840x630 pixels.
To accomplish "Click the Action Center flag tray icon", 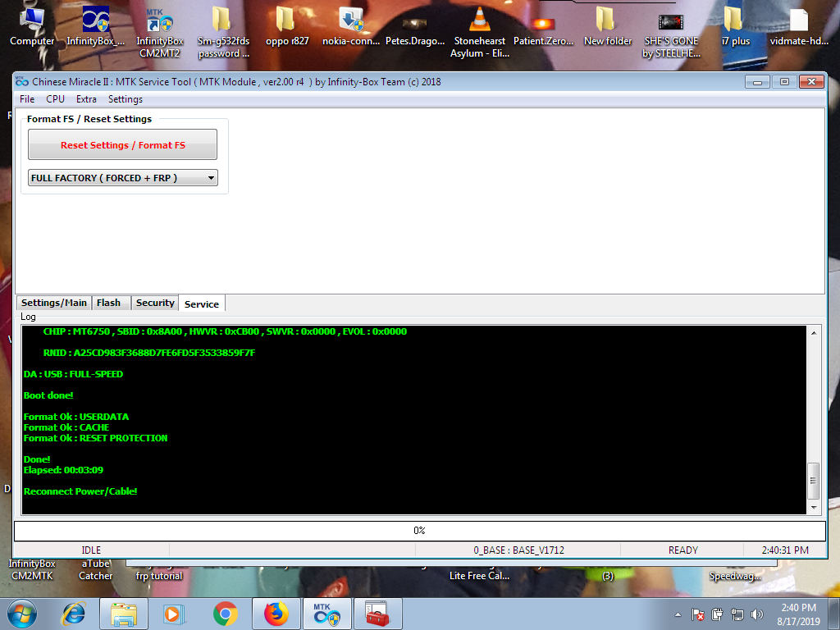I will coord(697,614).
